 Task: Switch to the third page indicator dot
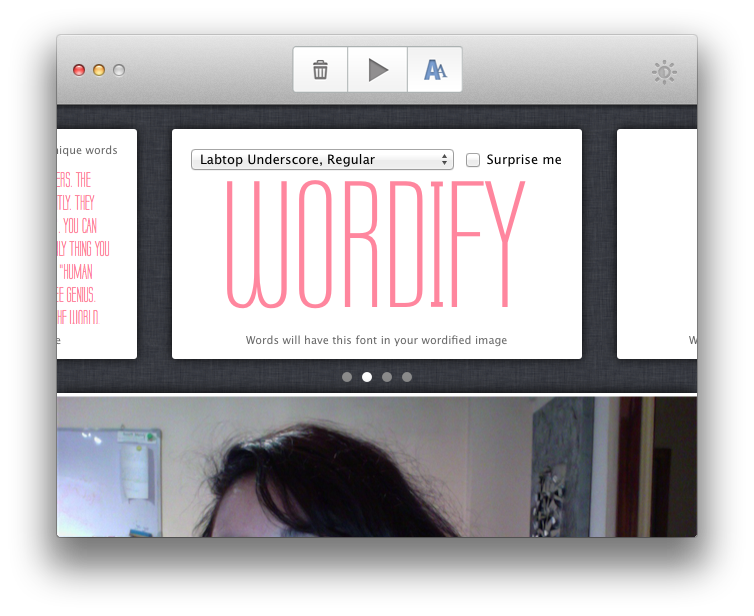[x=387, y=377]
